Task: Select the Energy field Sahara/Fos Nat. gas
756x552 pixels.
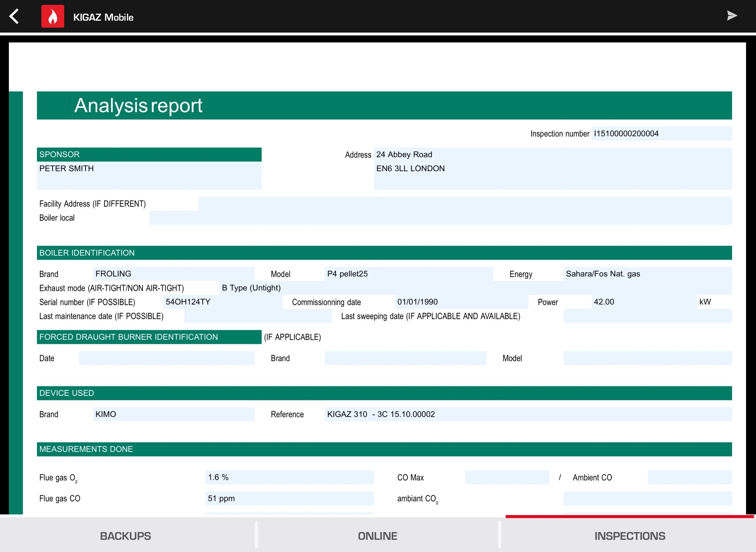Action: pyautogui.click(x=647, y=274)
